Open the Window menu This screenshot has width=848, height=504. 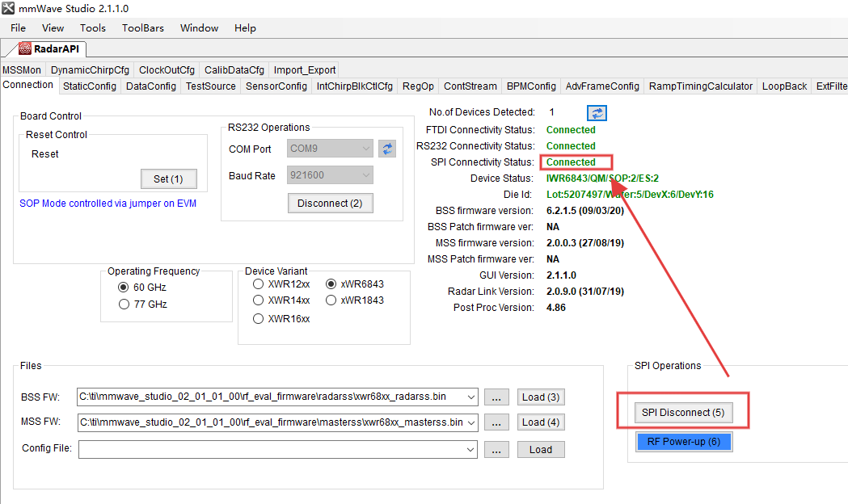coord(199,28)
